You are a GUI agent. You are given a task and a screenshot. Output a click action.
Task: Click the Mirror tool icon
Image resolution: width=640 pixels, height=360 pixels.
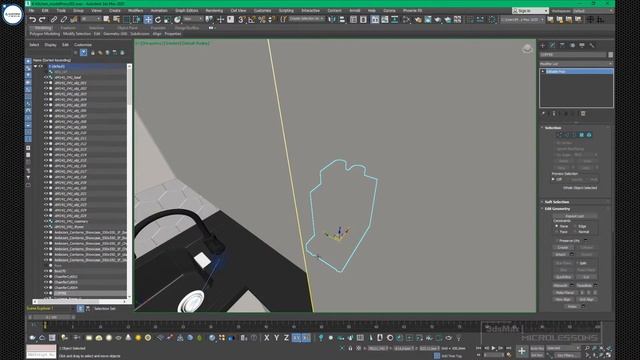[332, 20]
